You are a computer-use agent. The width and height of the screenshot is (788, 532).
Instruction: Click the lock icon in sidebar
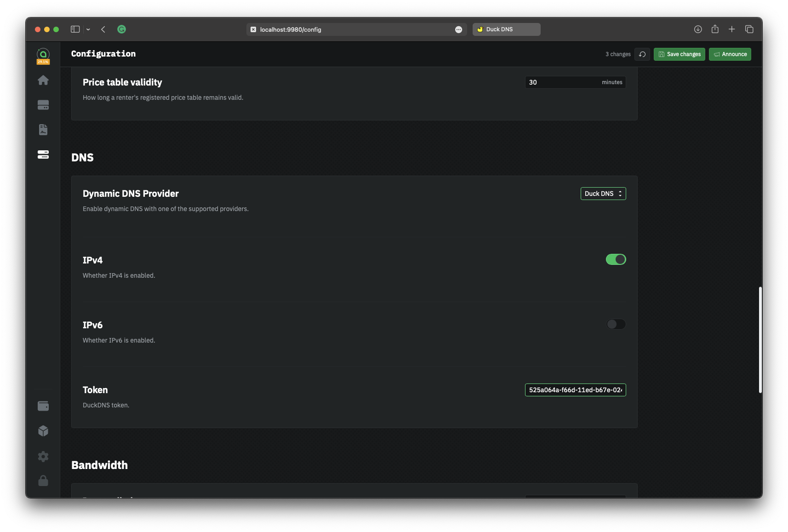click(43, 481)
